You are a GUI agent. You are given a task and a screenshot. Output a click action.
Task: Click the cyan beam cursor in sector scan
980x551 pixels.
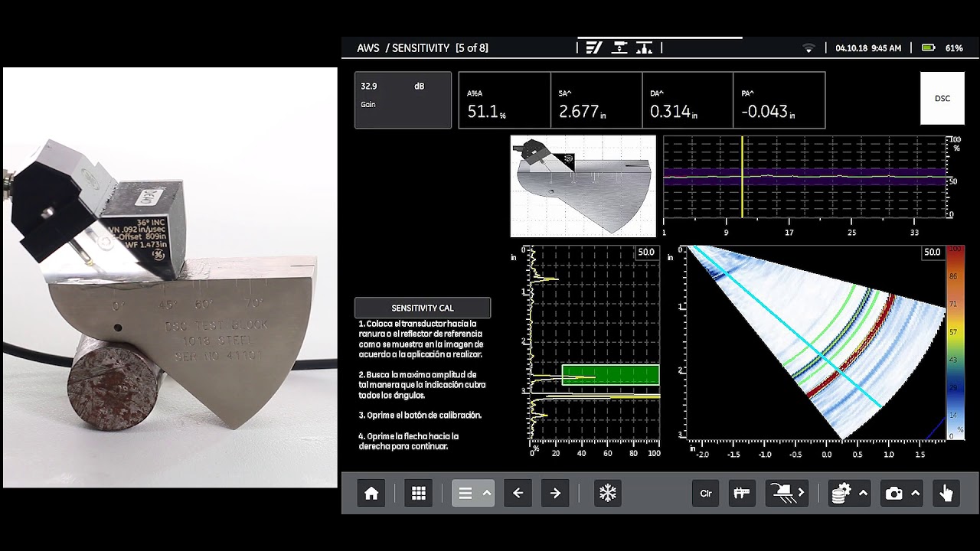pyautogui.click(x=787, y=327)
